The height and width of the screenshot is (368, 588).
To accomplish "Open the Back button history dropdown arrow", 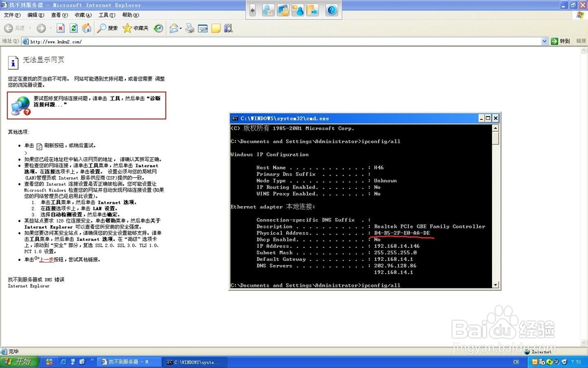I will (x=30, y=28).
